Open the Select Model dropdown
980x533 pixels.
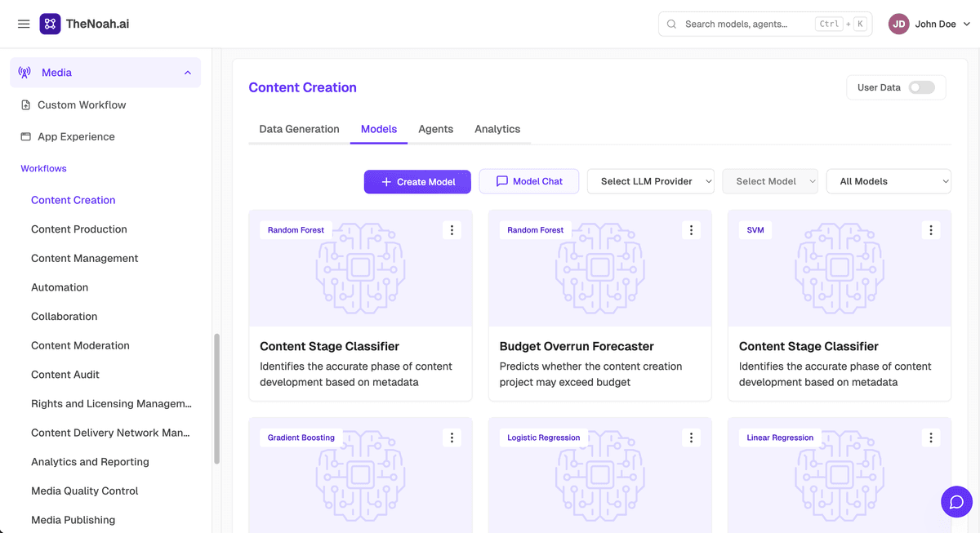point(770,181)
